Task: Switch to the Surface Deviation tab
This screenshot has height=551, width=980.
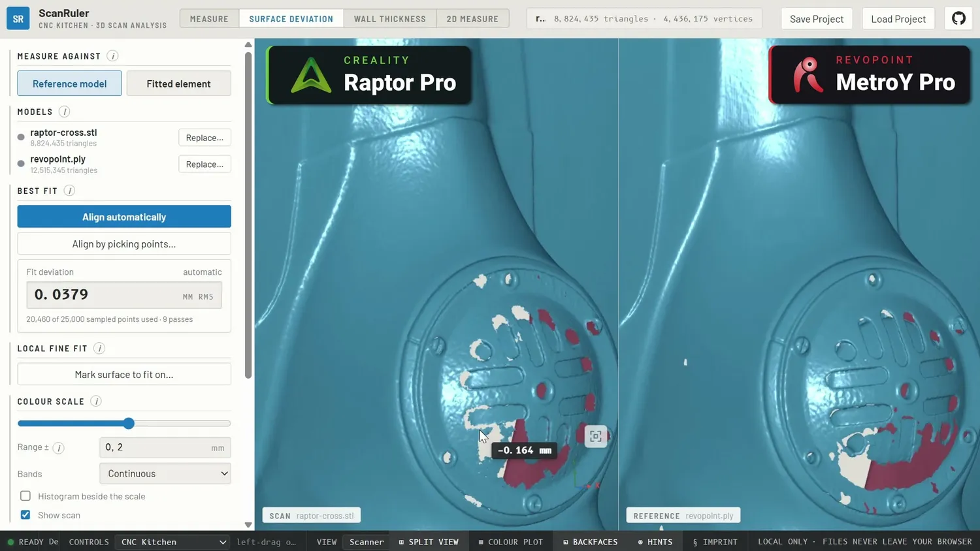Action: coord(291,19)
